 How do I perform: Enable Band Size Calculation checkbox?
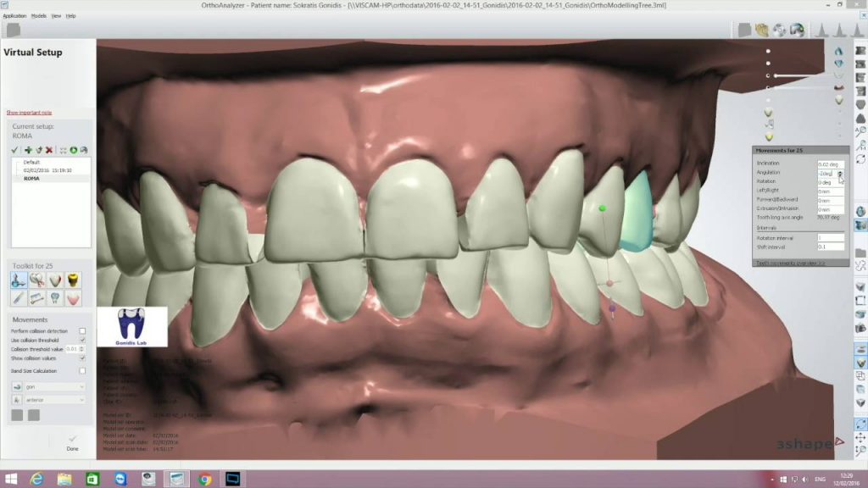(82, 370)
